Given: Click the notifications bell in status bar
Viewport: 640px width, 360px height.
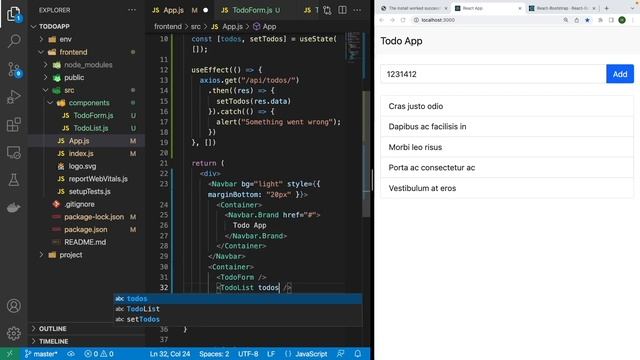Looking at the screenshot, I should pyautogui.click(x=358, y=354).
